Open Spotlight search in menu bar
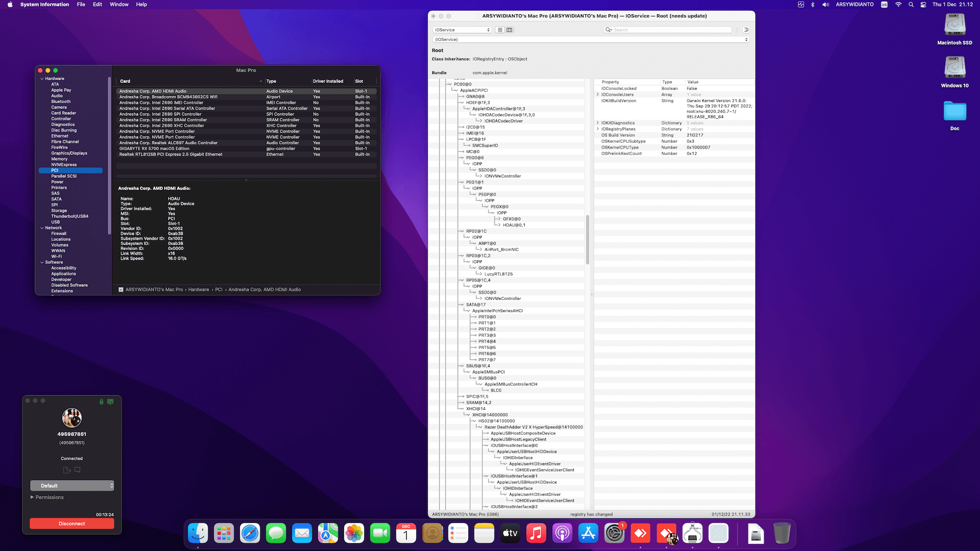This screenshot has width=980, height=551. coord(911,5)
